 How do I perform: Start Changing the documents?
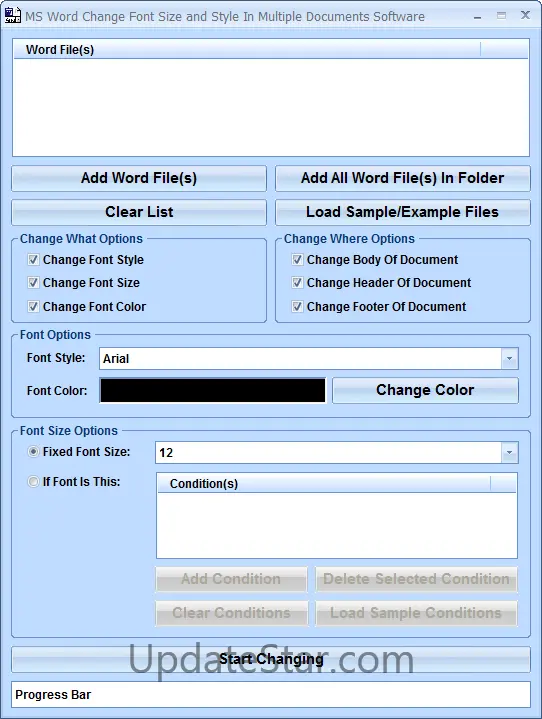tap(271, 659)
